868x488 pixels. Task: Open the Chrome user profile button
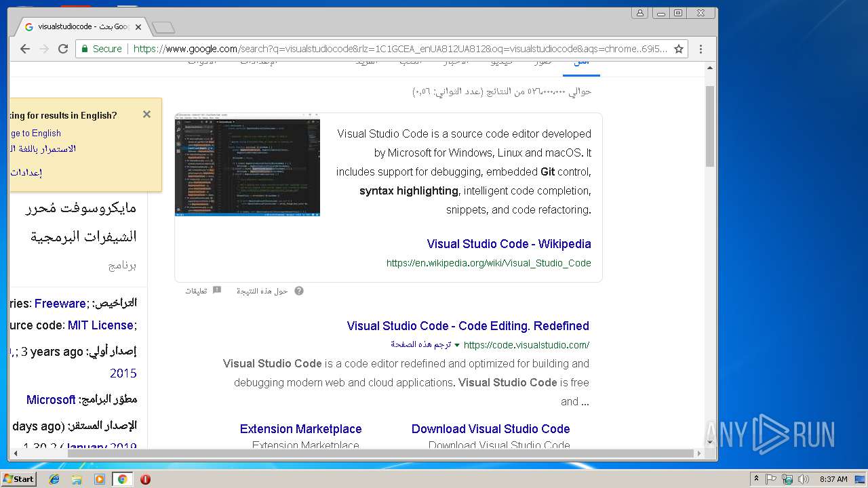[x=639, y=13]
